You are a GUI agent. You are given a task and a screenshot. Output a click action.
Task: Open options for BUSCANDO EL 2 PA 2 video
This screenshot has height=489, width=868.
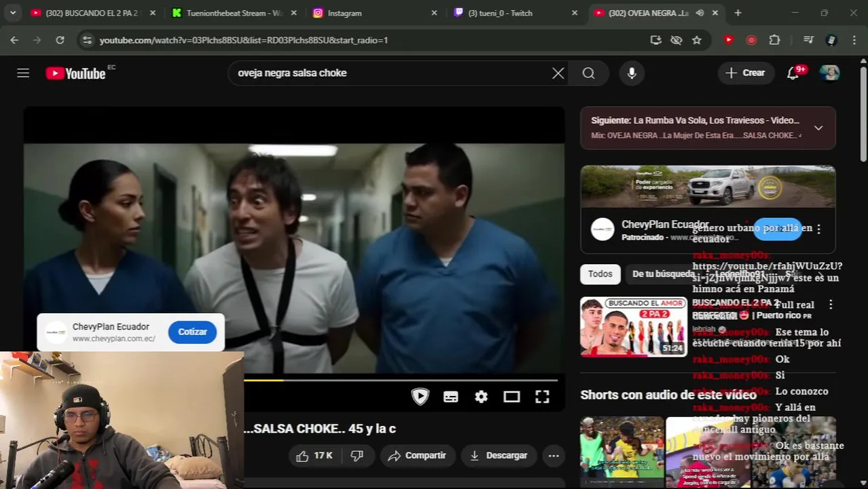pos(830,305)
